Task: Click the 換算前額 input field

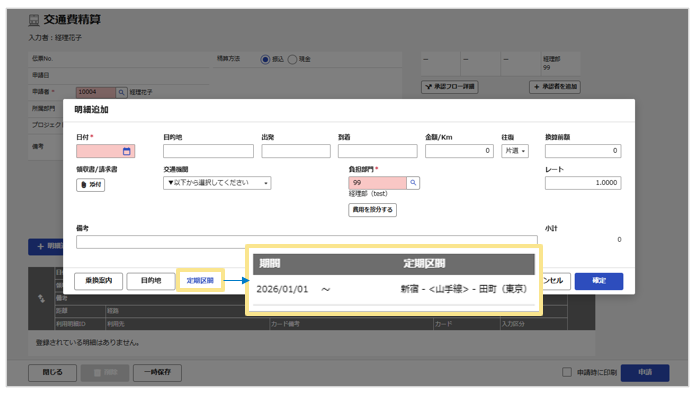Action: pyautogui.click(x=583, y=151)
